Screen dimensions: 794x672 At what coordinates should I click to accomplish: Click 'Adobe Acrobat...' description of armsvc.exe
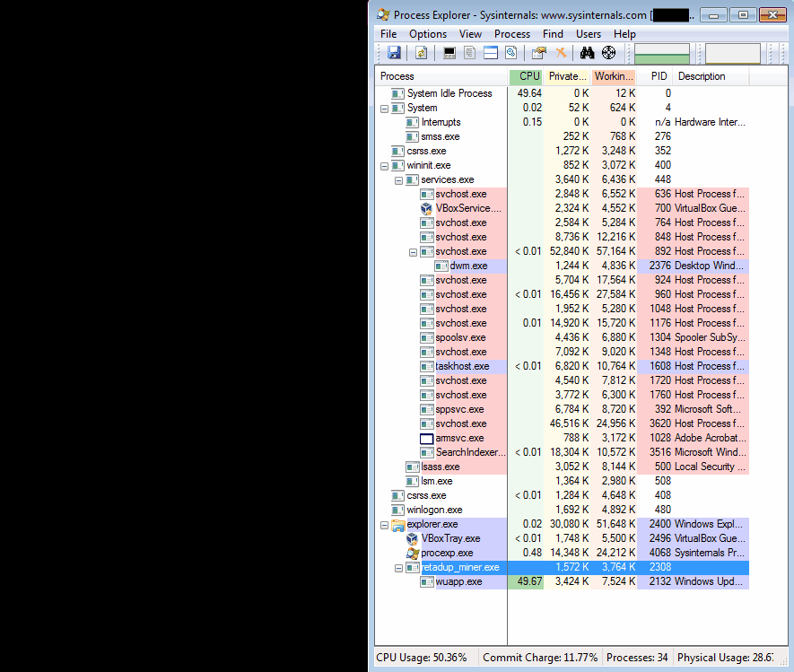[710, 438]
